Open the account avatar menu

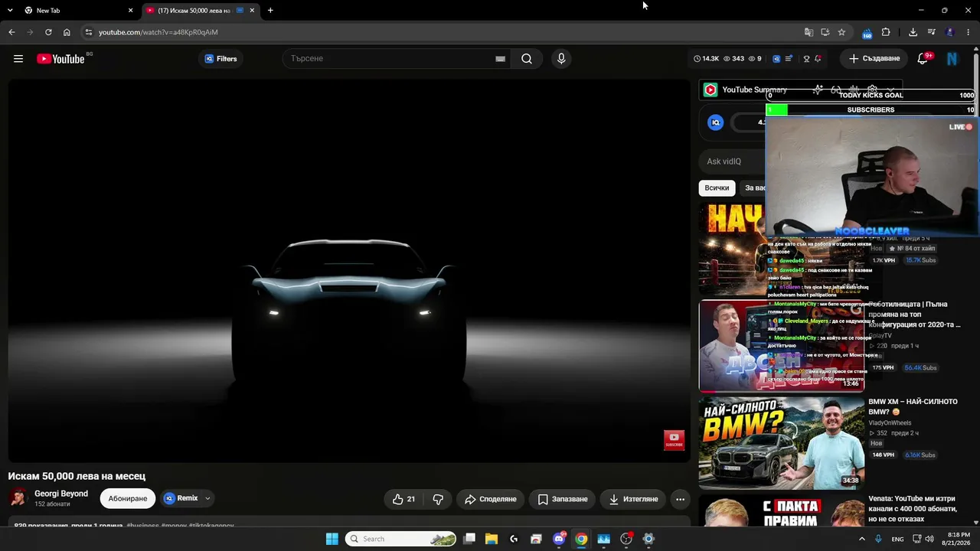[952, 59]
